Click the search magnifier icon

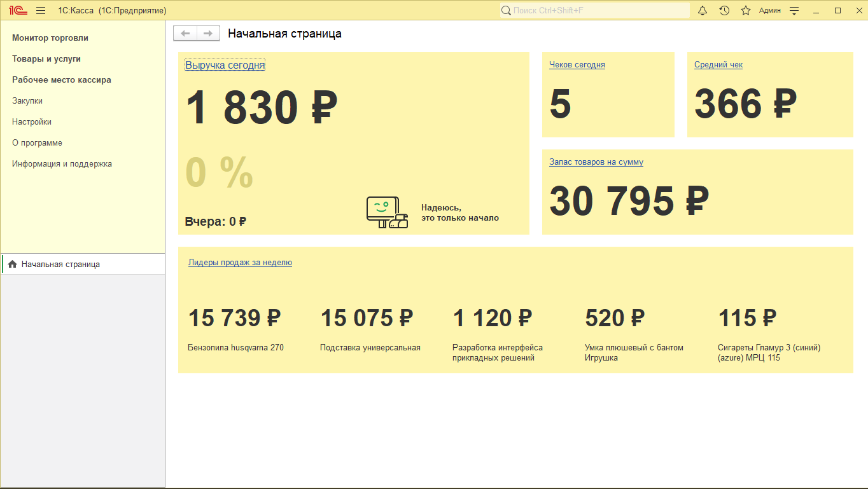[x=505, y=10]
